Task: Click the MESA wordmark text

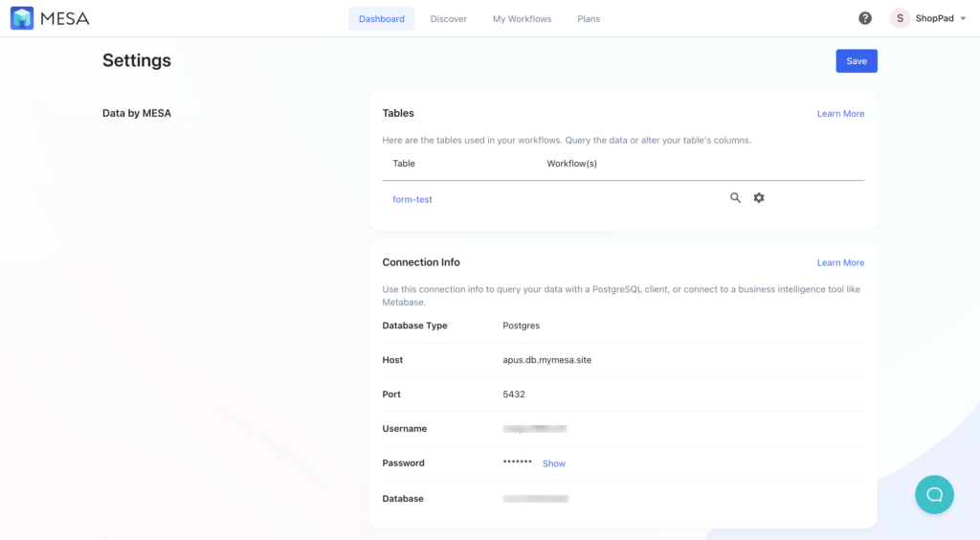Action: 65,19
